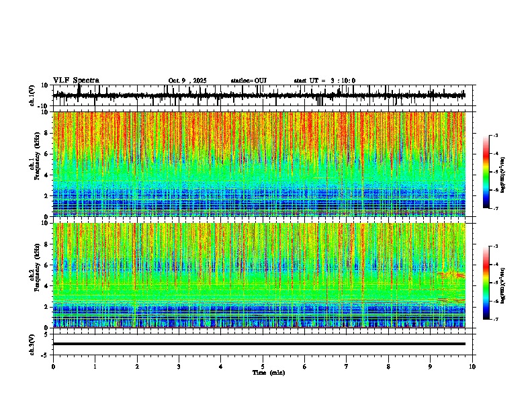Viewport: 532px width, 411px height.
Task: Click the ch.1 voltage waveform panel
Action: click(x=264, y=95)
